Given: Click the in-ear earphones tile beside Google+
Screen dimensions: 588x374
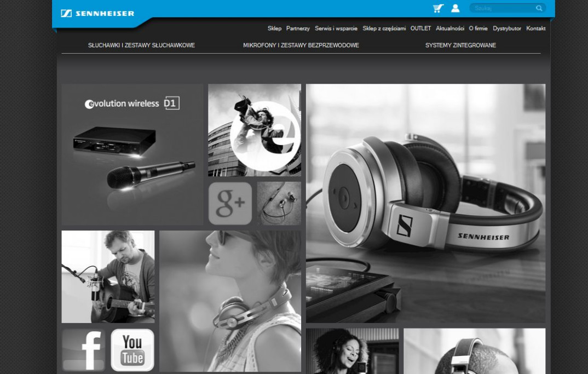Looking at the screenshot, I should pyautogui.click(x=279, y=203).
